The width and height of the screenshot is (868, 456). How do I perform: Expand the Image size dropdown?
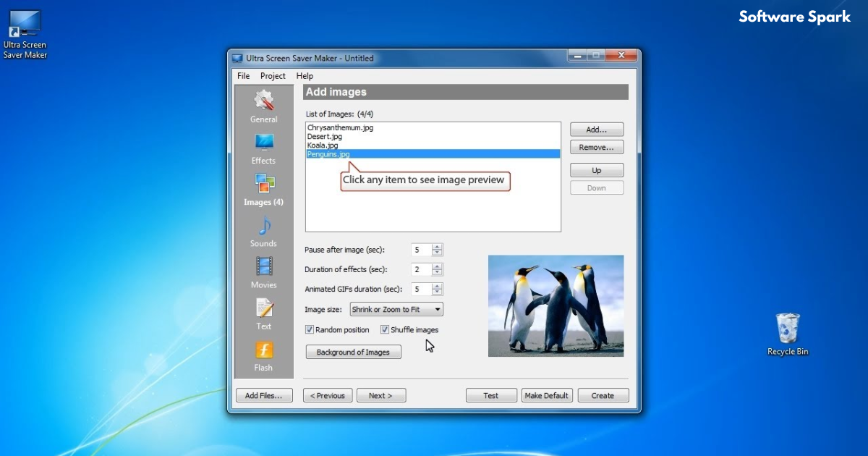click(x=396, y=310)
